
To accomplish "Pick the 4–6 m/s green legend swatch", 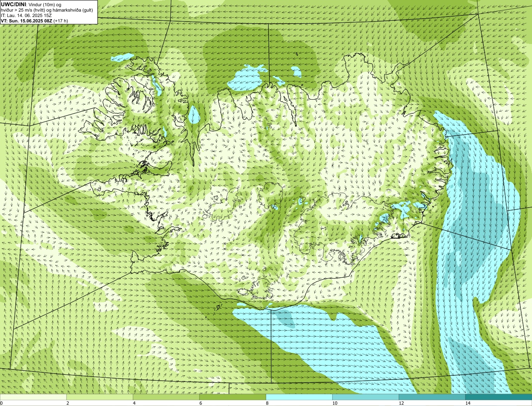I will click(166, 397).
